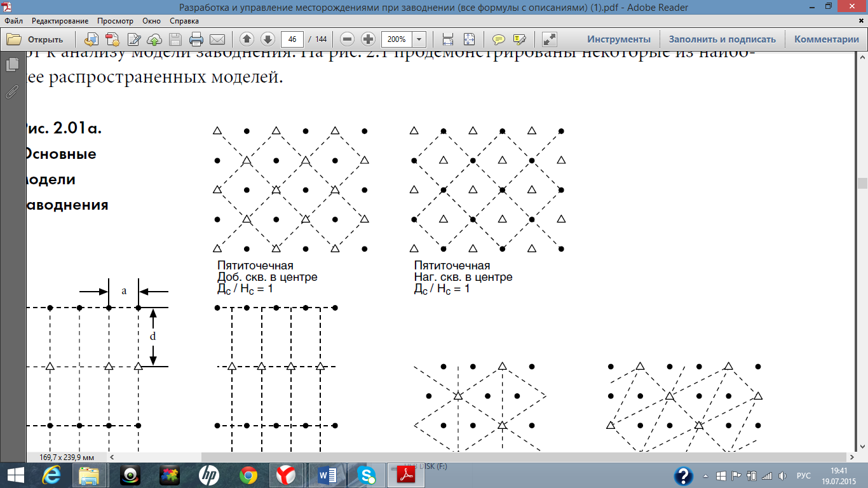Click the Action Center flag tray icon
Screen dimensions: 868x488
click(736, 476)
